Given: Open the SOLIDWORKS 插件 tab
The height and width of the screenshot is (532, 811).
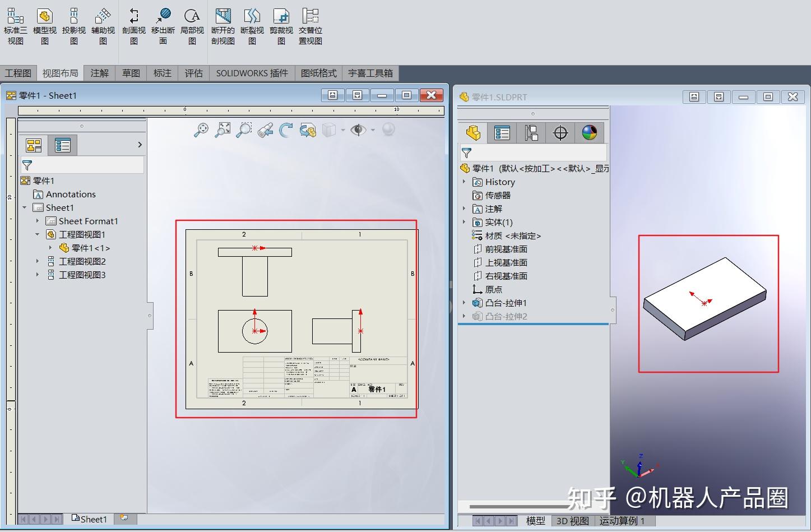Looking at the screenshot, I should pos(251,72).
